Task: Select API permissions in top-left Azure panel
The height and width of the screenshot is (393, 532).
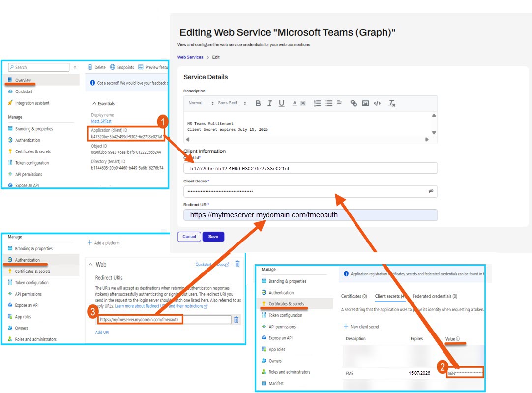Action: coord(29,174)
